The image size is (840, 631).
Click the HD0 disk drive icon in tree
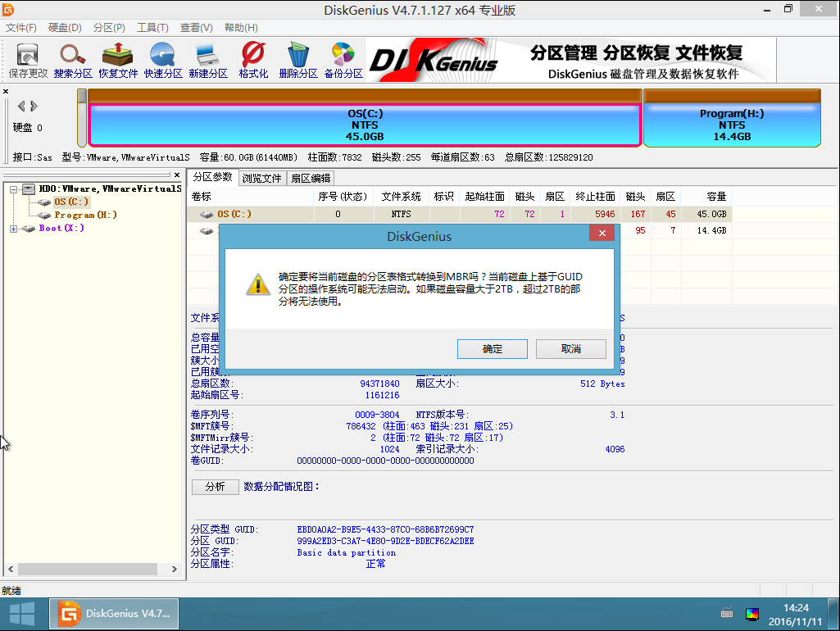[29, 188]
